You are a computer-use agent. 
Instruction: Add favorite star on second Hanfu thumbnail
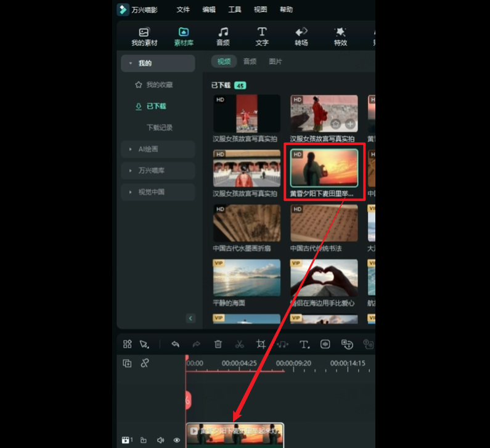pos(335,124)
